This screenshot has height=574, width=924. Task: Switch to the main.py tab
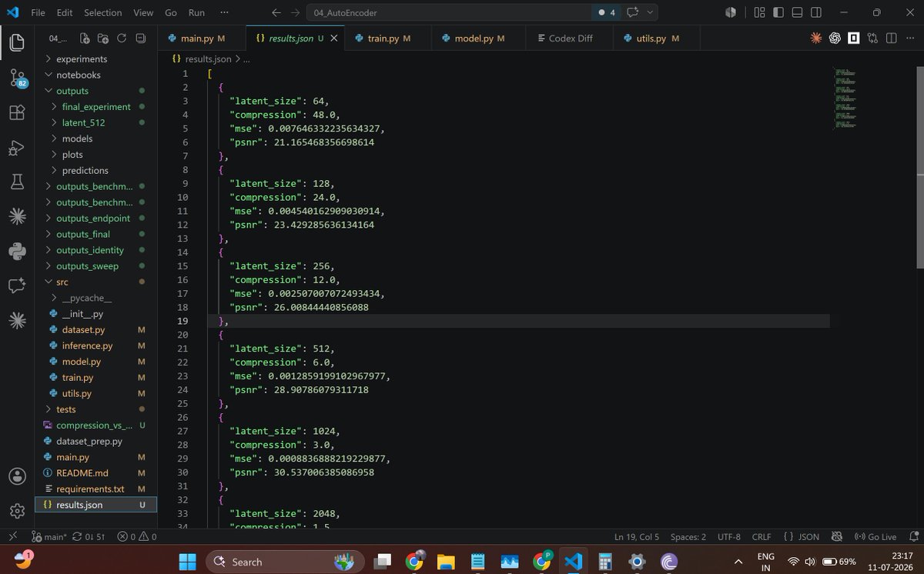(x=202, y=38)
